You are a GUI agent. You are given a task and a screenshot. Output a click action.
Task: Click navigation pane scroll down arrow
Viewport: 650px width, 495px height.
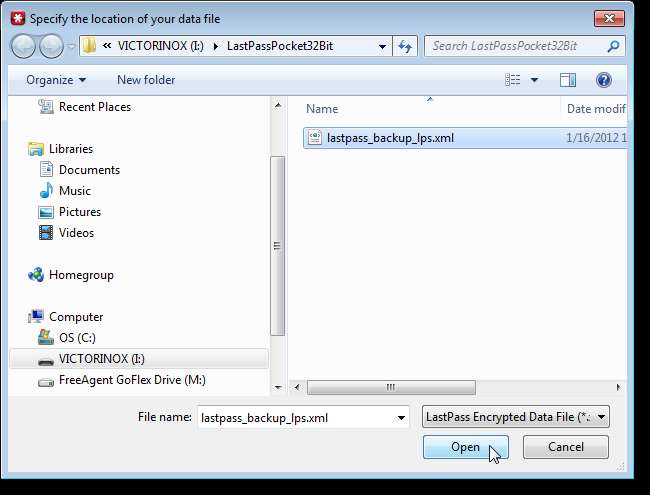[x=278, y=387]
